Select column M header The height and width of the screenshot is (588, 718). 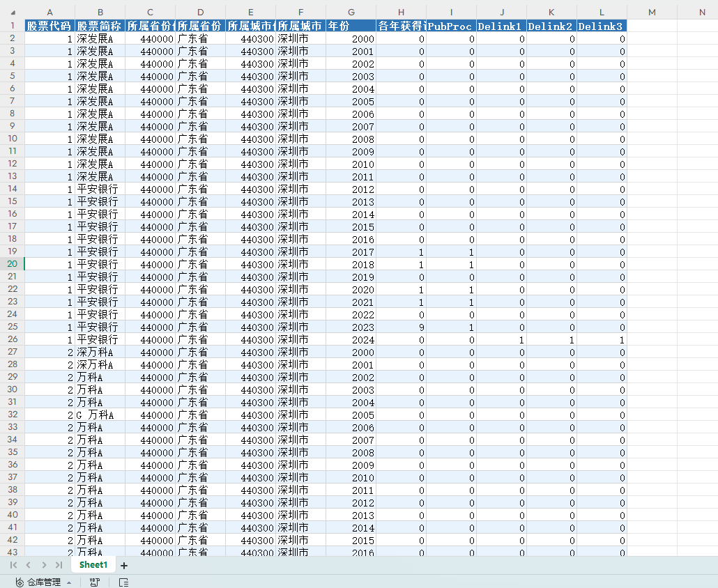652,13
